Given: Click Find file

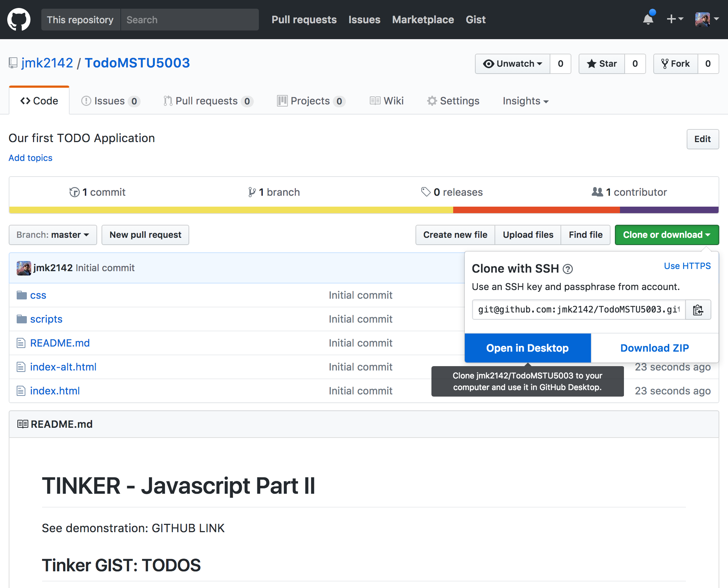Looking at the screenshot, I should pyautogui.click(x=586, y=235).
